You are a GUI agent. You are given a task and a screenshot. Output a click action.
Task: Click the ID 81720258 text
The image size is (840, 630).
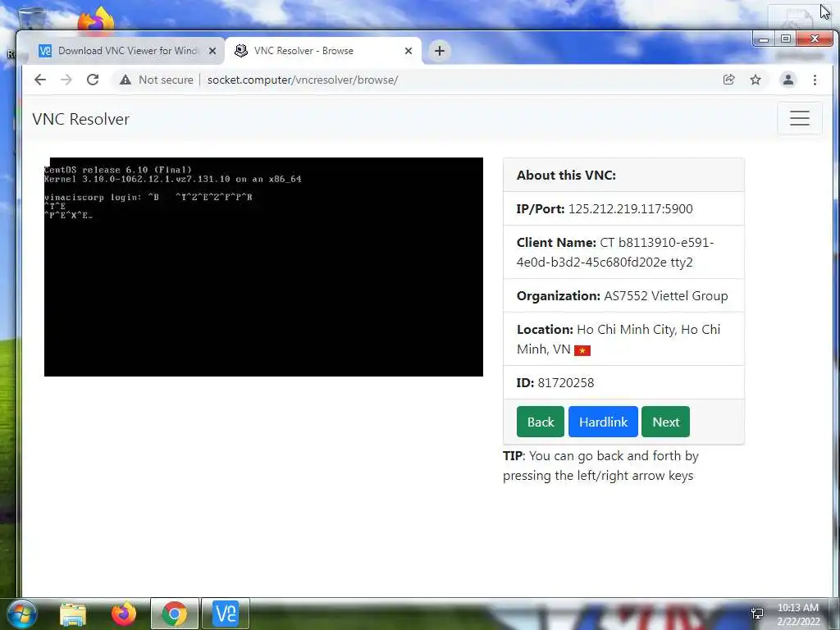(555, 382)
